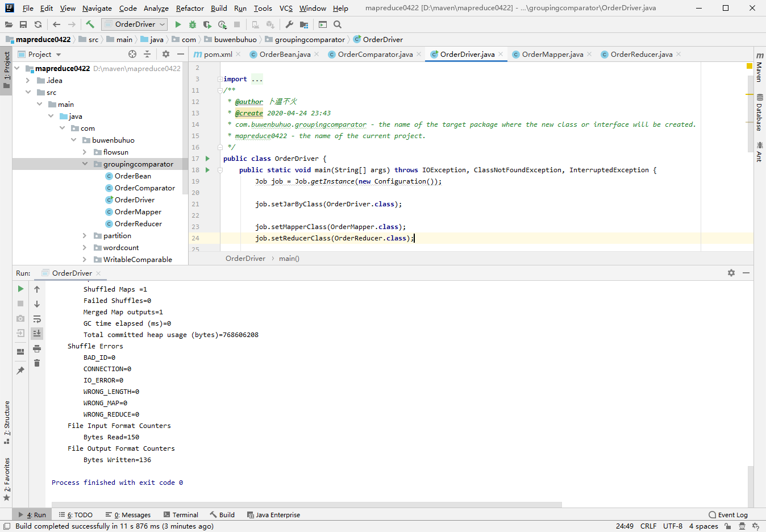Expand the flowsun package
Screen dimensions: 766x532
coord(84,152)
